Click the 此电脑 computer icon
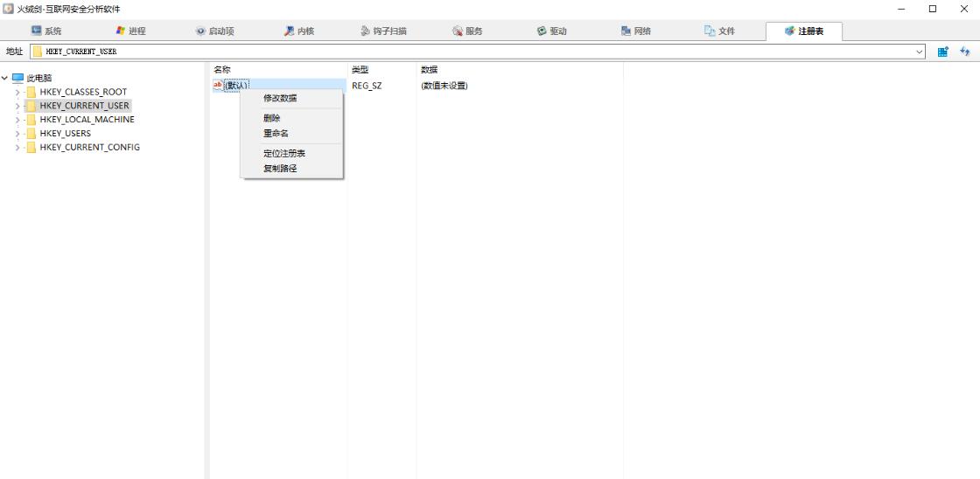 [x=17, y=78]
